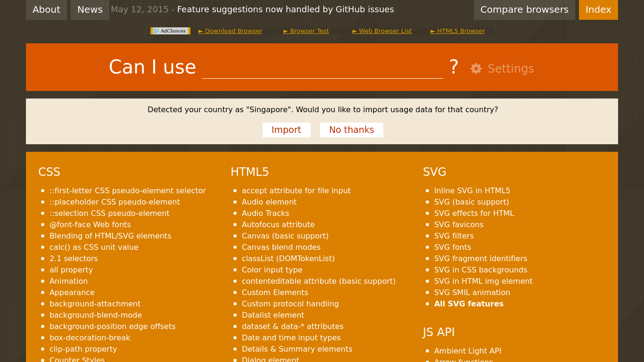Open Audio element entry

tap(269, 202)
